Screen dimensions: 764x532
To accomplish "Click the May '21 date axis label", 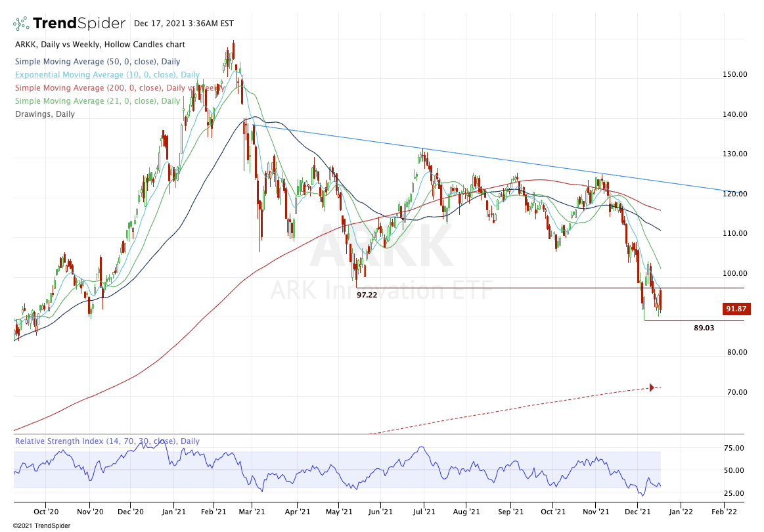I will tap(338, 512).
